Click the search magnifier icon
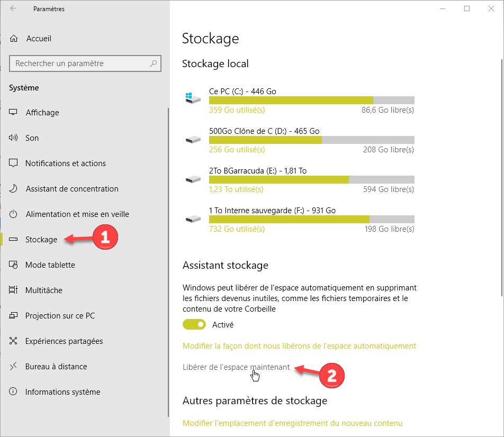504x437 pixels. [154, 63]
